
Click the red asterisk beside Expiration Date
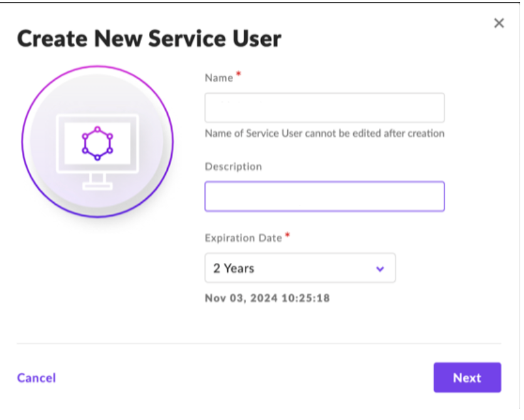point(287,235)
